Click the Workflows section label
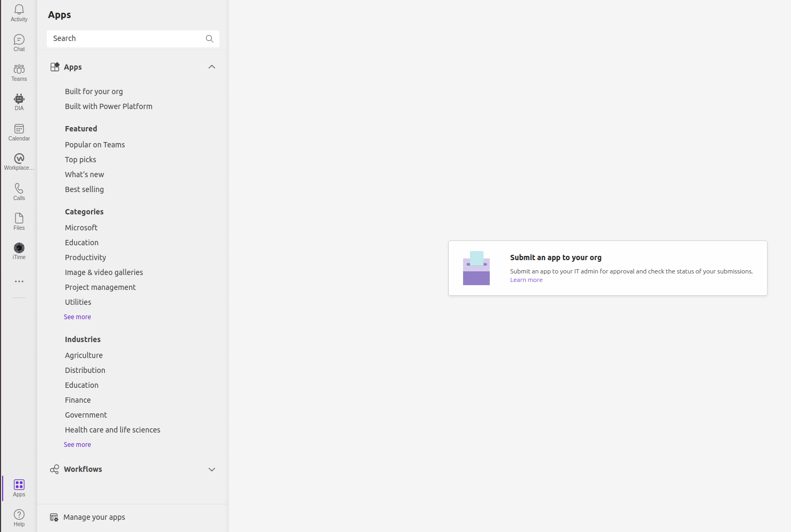 83,469
